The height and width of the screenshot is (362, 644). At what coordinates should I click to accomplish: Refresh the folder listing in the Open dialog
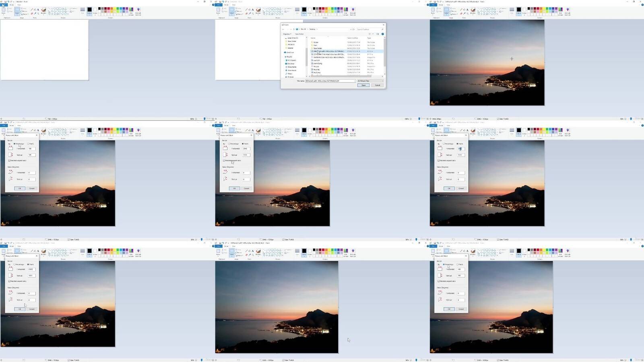click(353, 29)
